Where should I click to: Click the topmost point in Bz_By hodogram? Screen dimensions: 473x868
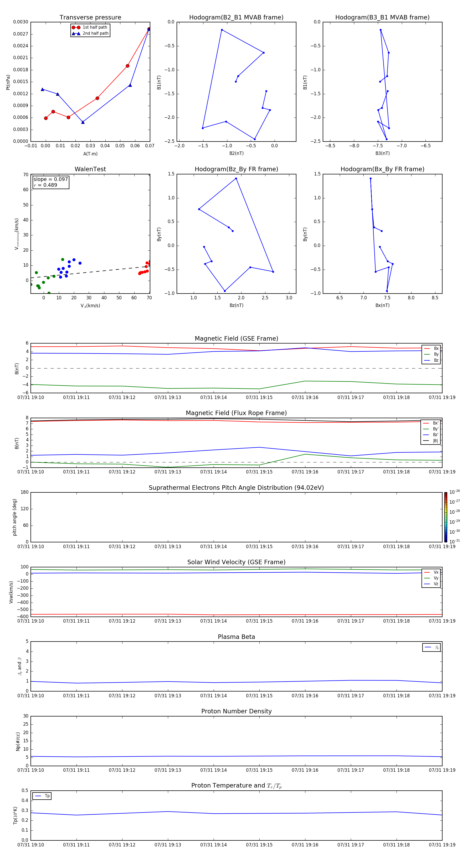point(236,179)
